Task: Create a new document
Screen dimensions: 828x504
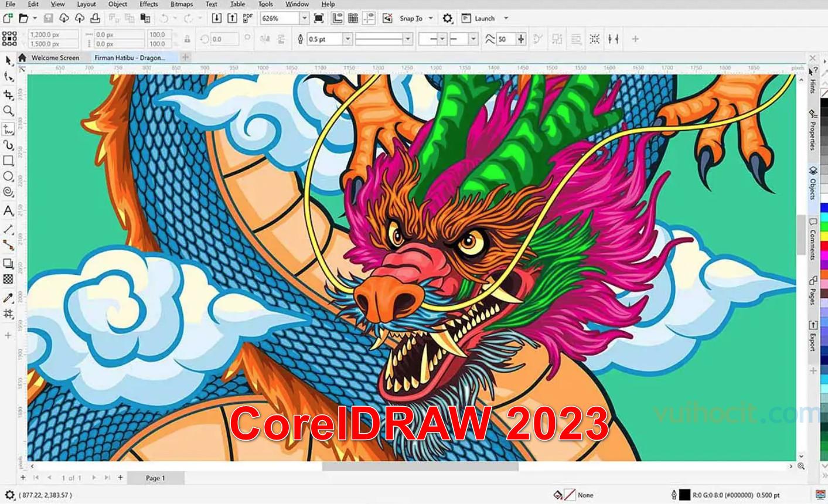Action: tap(8, 18)
